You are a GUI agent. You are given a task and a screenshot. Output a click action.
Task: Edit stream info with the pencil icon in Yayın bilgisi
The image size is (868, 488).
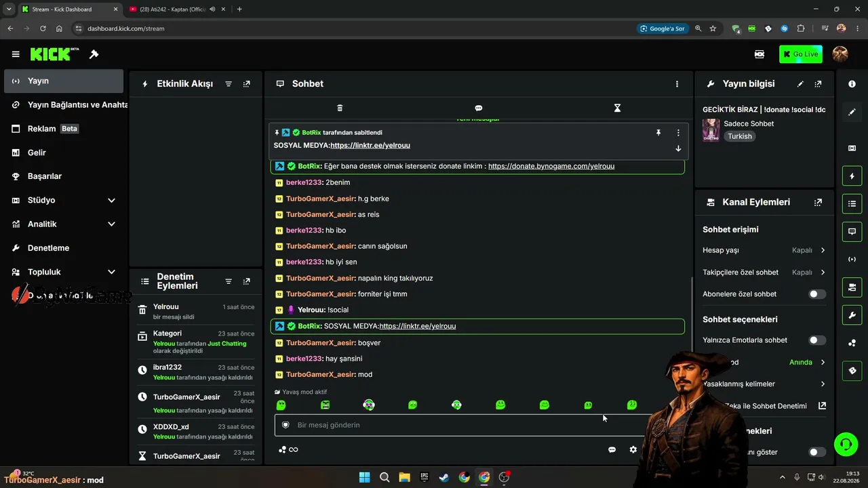click(800, 84)
